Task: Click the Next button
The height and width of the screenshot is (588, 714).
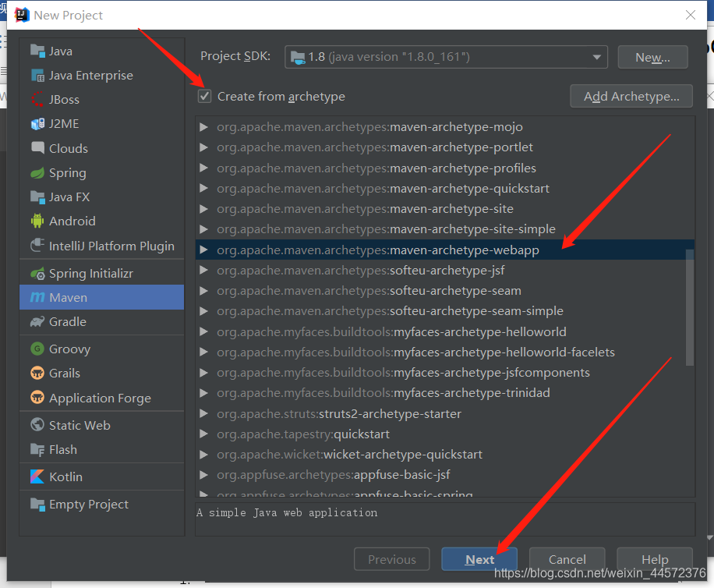Action: pos(479,559)
